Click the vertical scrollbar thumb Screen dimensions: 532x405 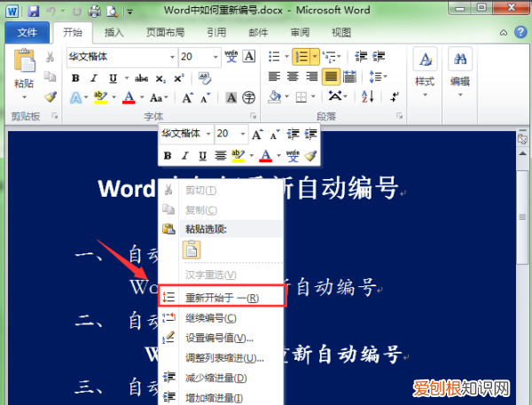click(x=522, y=217)
